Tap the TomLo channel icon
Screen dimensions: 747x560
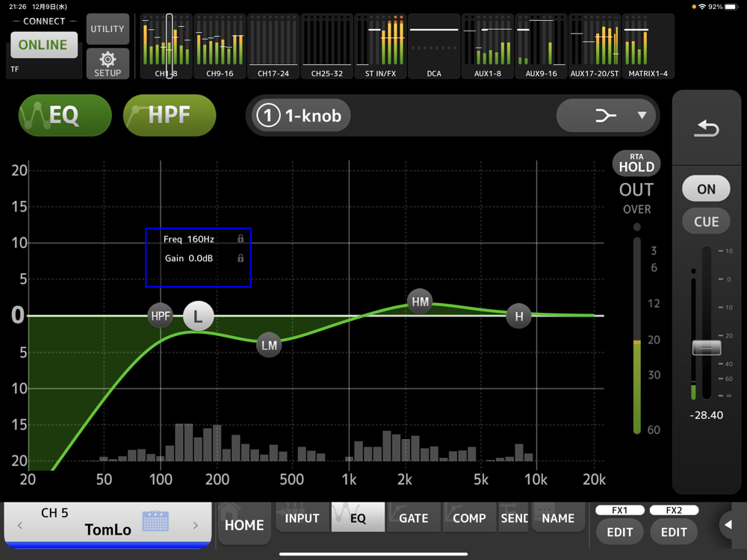156,521
